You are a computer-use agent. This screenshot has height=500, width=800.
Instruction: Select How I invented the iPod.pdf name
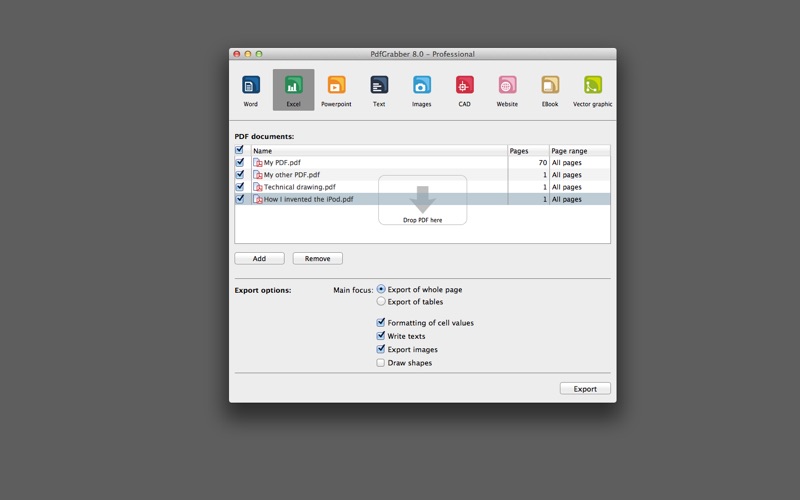309,199
